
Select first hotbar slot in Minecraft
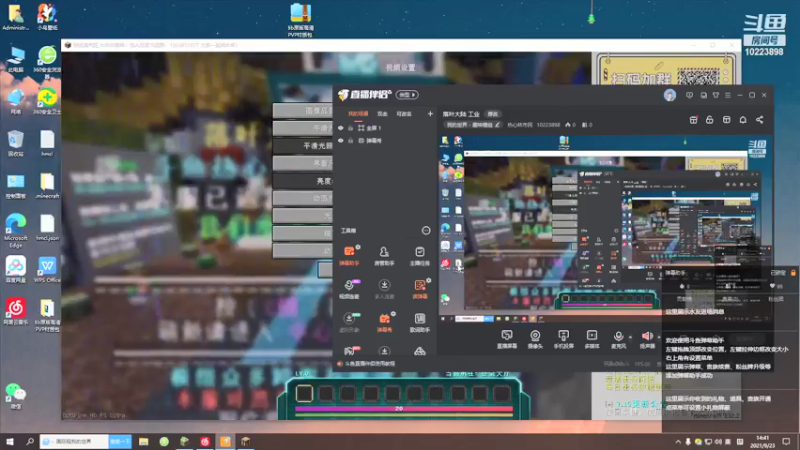(304, 393)
